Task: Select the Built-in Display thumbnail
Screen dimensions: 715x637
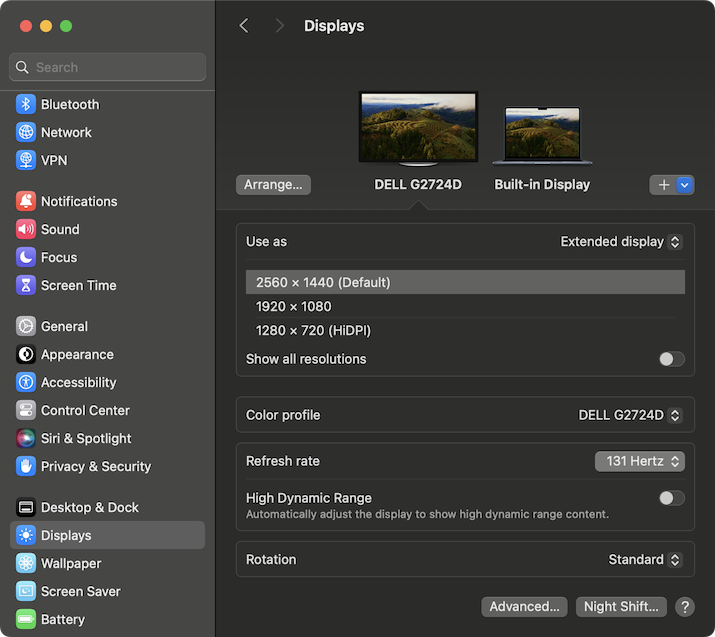Action: tap(542, 136)
